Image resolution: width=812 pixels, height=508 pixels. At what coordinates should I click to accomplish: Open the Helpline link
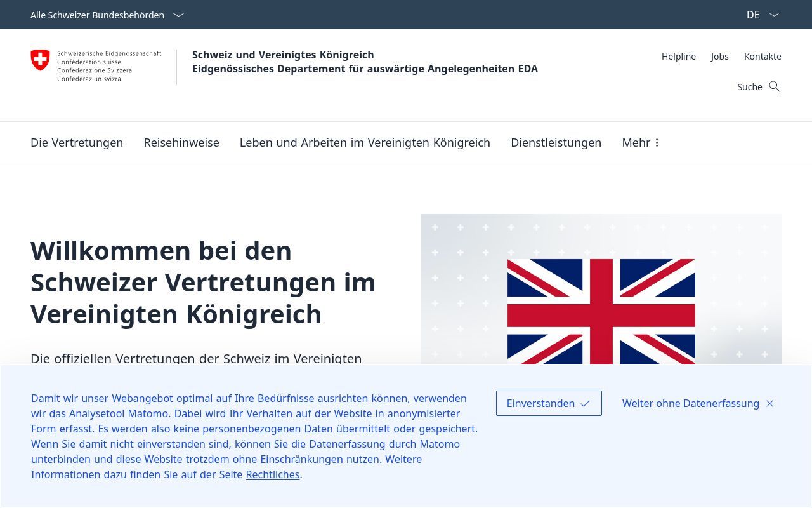tap(679, 57)
